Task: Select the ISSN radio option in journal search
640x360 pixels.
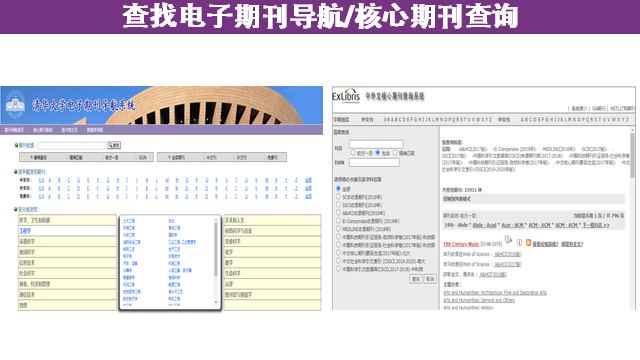Action: [137, 157]
